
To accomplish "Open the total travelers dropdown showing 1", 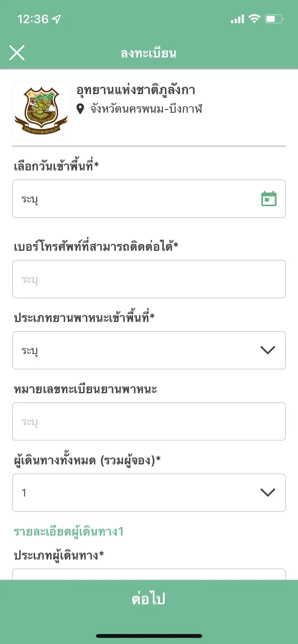I will pyautogui.click(x=137, y=492).
